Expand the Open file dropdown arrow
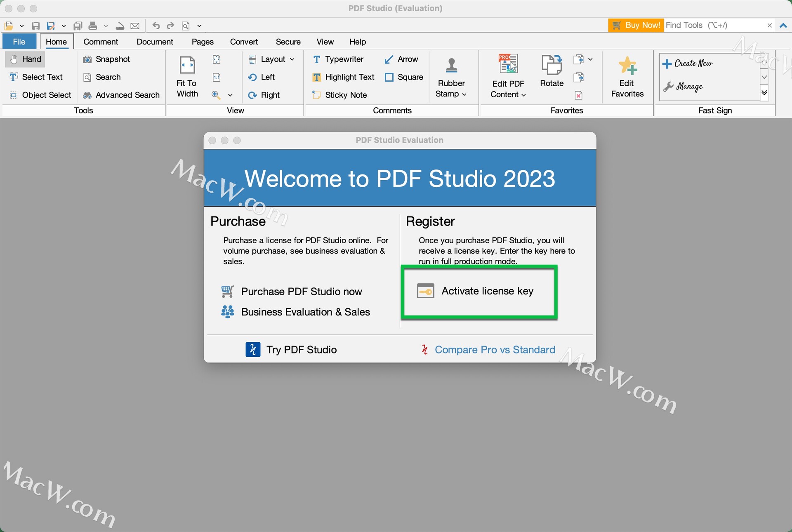The height and width of the screenshot is (532, 792). coord(21,26)
